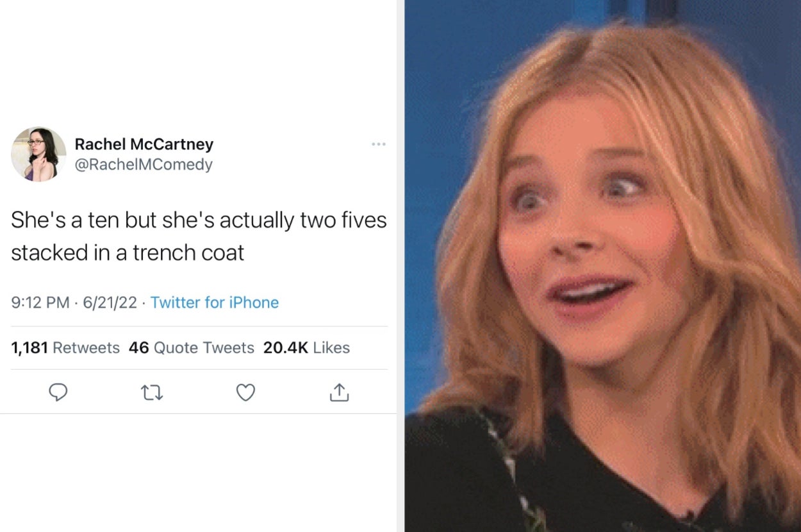801x532 pixels.
Task: Click the retweet arrows icon
Action: click(152, 392)
